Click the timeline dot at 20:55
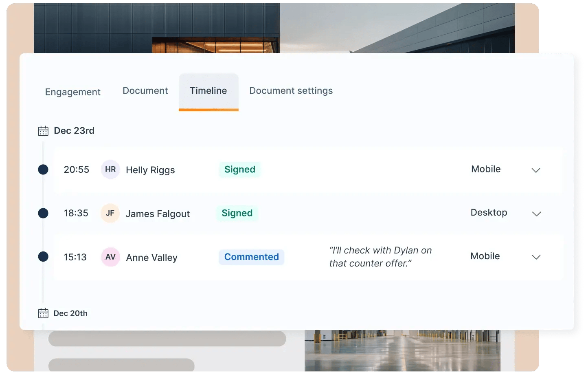The width and height of the screenshot is (588, 379). (x=43, y=170)
